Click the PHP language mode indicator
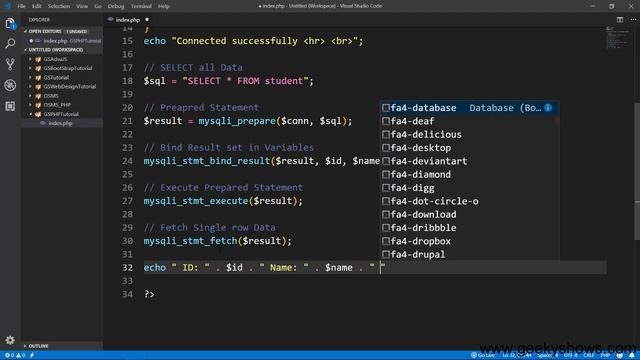The height and width of the screenshot is (360, 640). pos(605,355)
